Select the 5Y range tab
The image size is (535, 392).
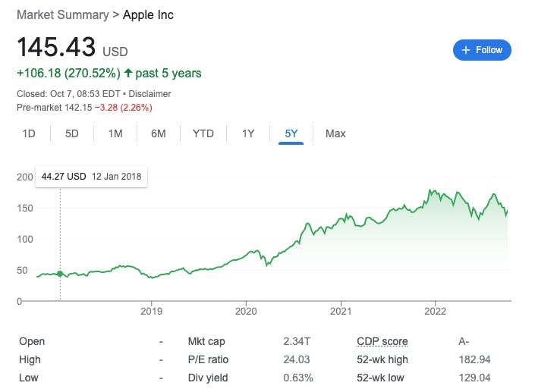[291, 133]
